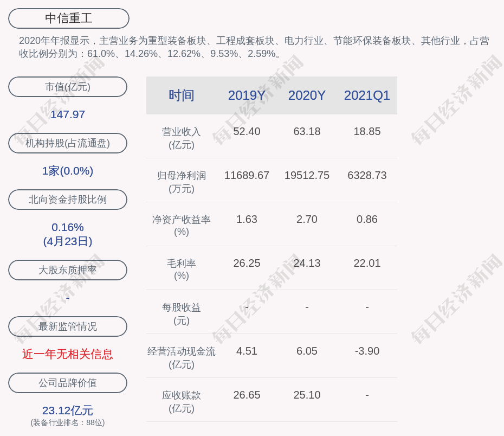Click the revenue value 18.85
Screen dimensions: 504x436
[367, 132]
